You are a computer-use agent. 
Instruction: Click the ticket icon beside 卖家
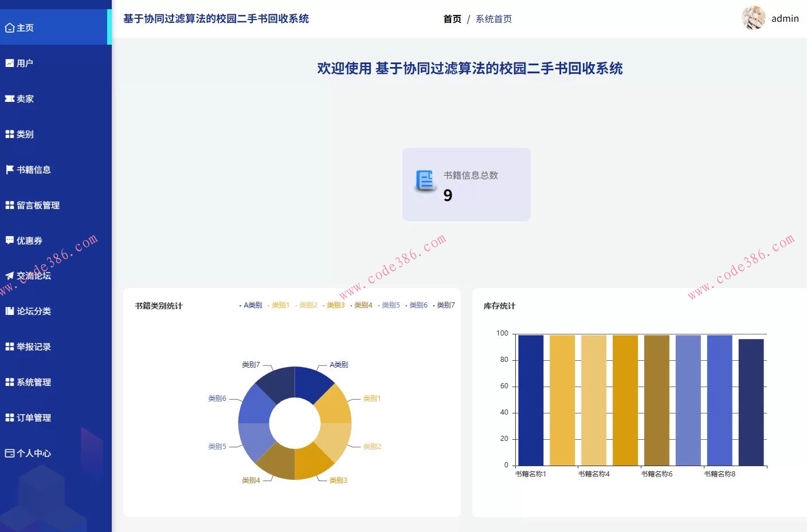click(x=10, y=98)
